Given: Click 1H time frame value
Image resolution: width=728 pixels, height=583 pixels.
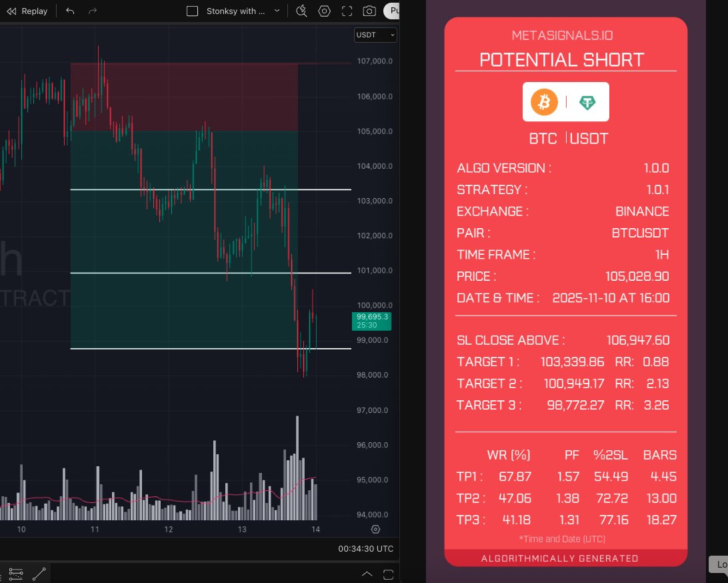Looking at the screenshot, I should [x=662, y=255].
